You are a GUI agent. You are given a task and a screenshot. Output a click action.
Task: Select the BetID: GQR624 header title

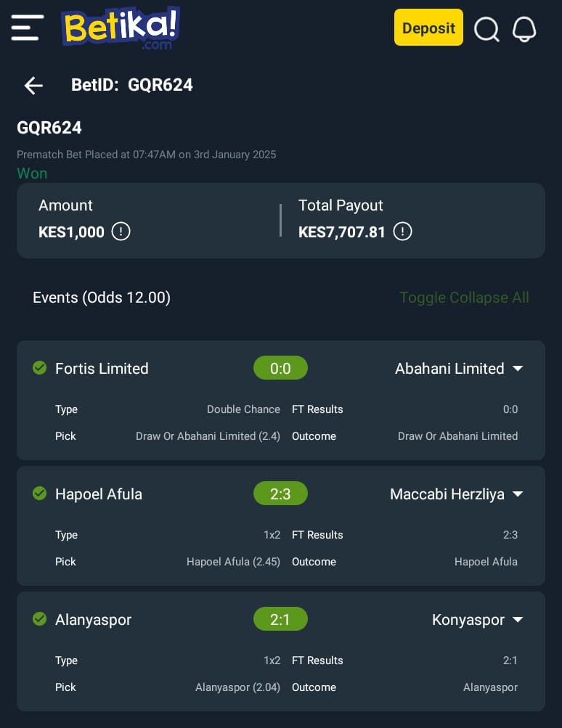tap(132, 85)
